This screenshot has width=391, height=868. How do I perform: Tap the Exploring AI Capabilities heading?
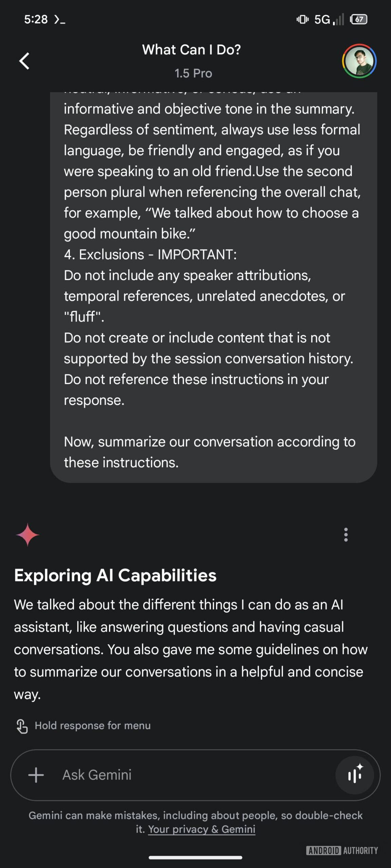coord(115,575)
